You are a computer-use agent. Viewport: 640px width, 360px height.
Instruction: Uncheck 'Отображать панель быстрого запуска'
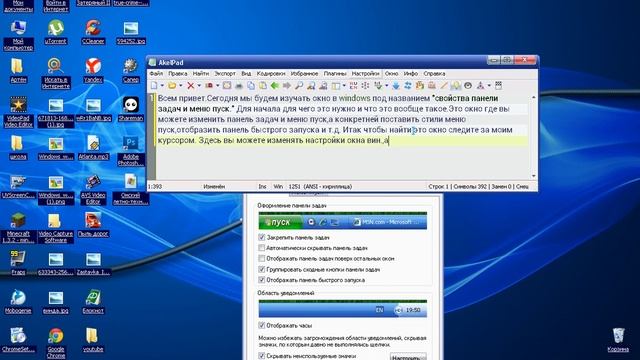[262, 280]
